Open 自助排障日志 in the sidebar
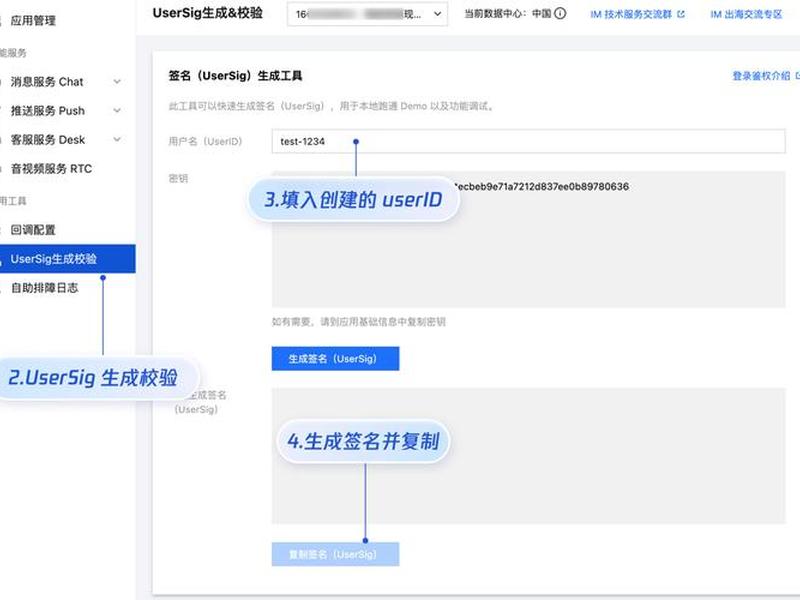Viewport: 800px width, 600px height. (44, 288)
